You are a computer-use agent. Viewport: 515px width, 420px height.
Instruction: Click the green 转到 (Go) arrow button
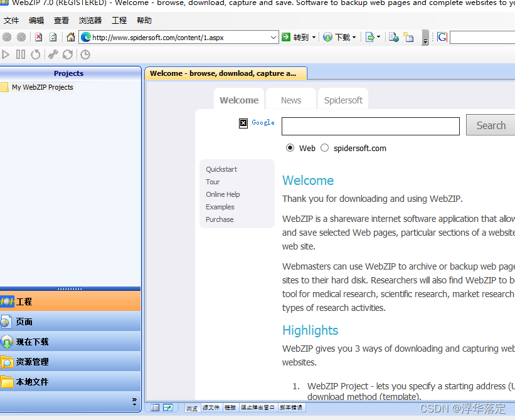(x=286, y=37)
